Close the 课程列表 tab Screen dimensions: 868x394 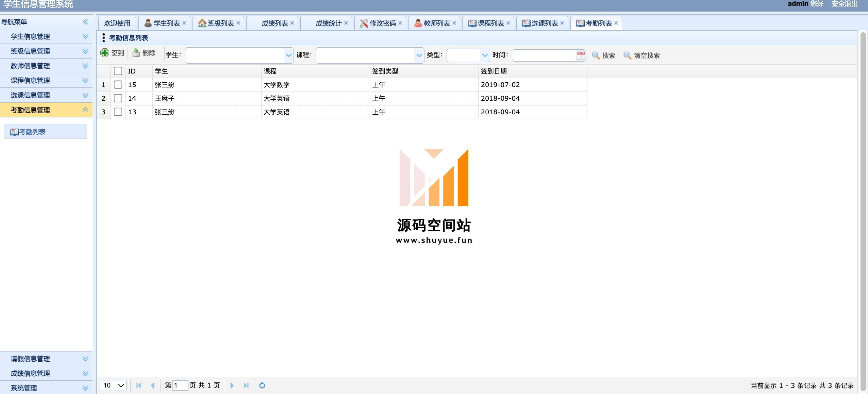click(x=508, y=23)
